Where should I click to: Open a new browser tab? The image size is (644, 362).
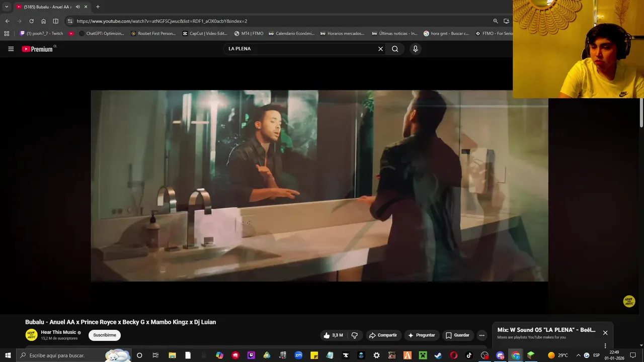tap(98, 7)
